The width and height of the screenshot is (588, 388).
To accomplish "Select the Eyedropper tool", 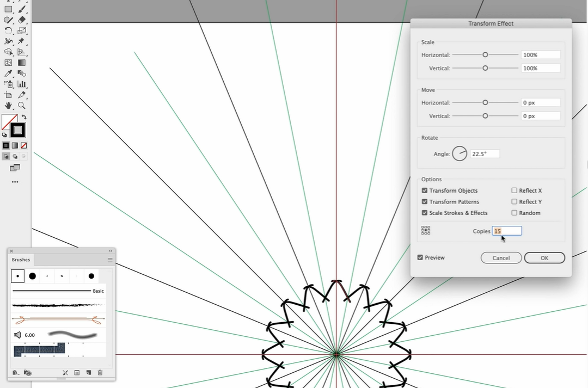I will click(x=8, y=73).
